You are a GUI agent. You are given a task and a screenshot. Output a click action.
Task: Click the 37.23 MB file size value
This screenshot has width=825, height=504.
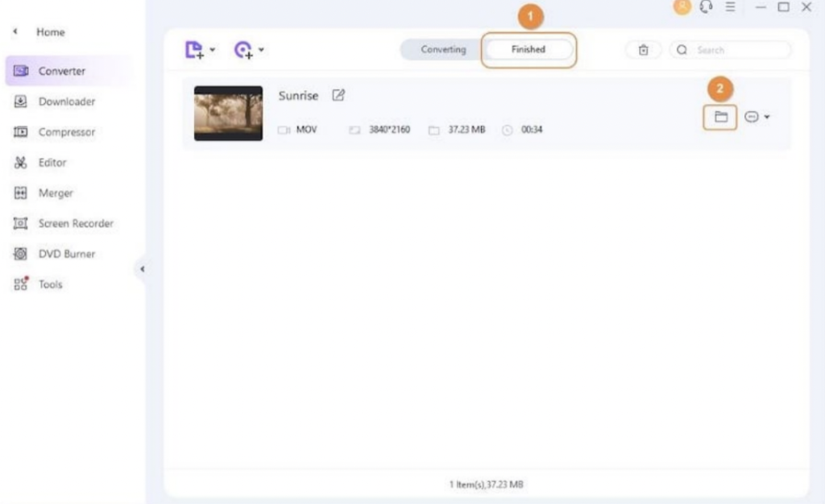[x=466, y=130]
